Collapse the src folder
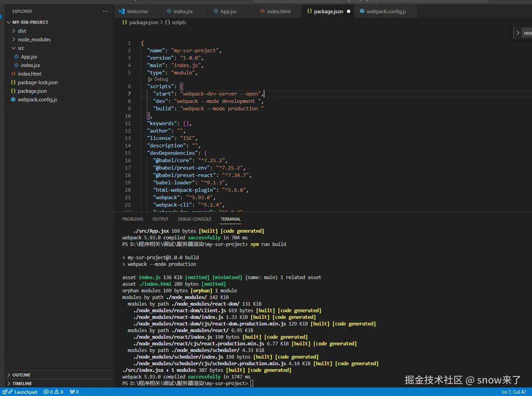The image size is (532, 396). point(21,48)
